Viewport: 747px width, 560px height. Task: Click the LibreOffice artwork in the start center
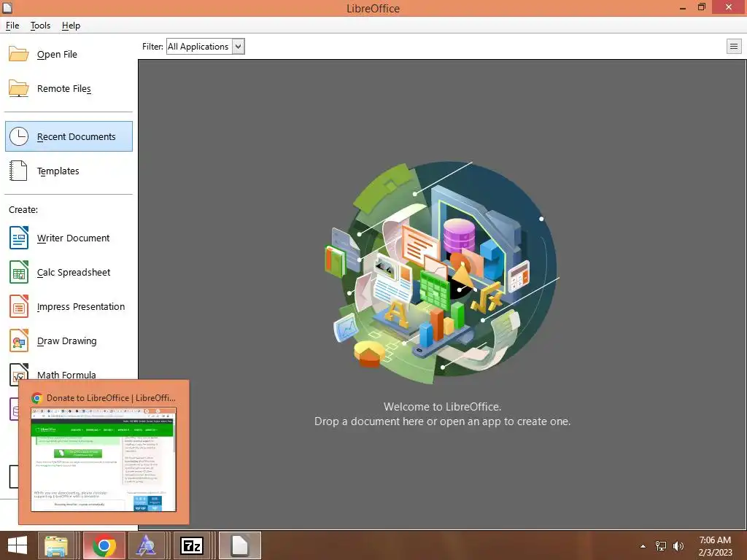coord(443,271)
